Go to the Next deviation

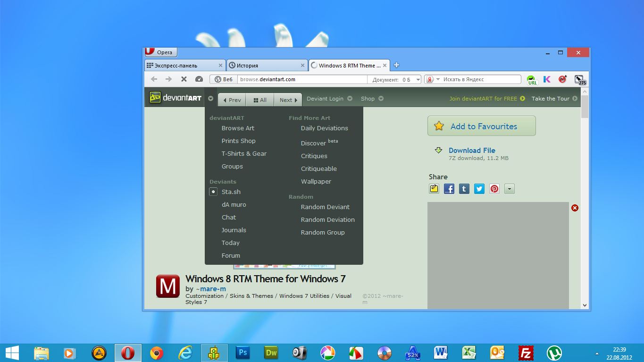coord(288,100)
